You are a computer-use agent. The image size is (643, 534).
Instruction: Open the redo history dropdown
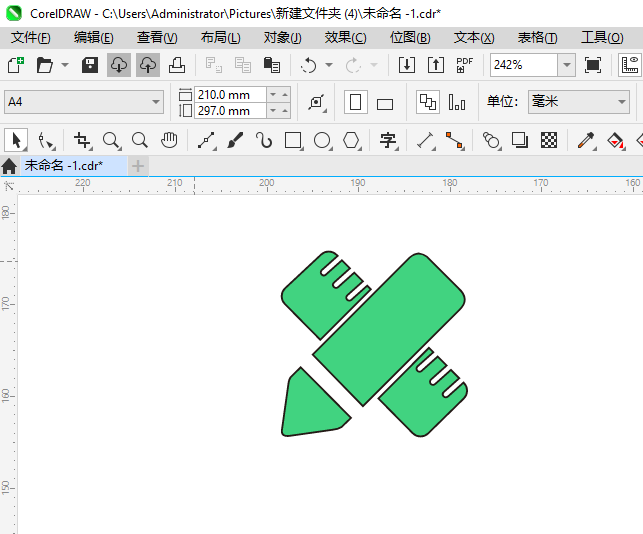coord(374,65)
